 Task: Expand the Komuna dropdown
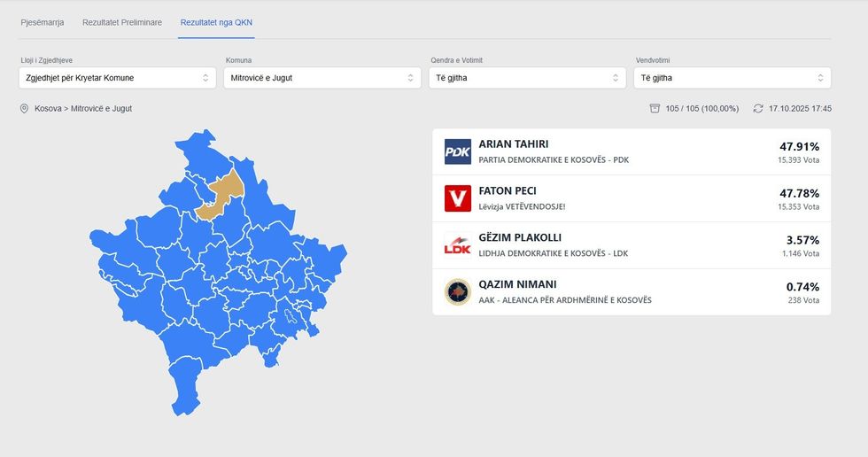tap(322, 78)
